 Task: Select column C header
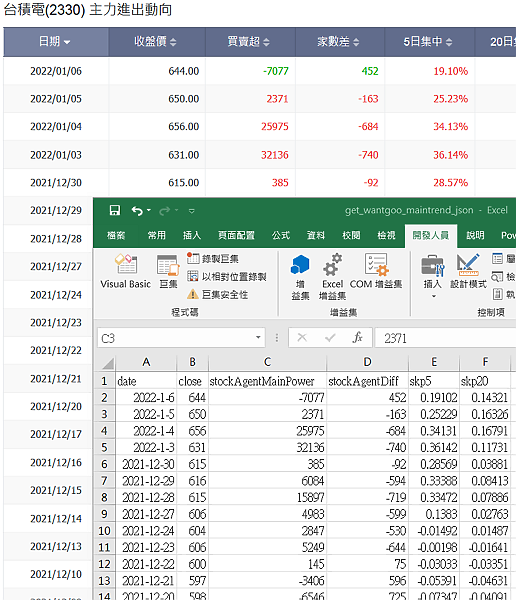click(x=267, y=362)
